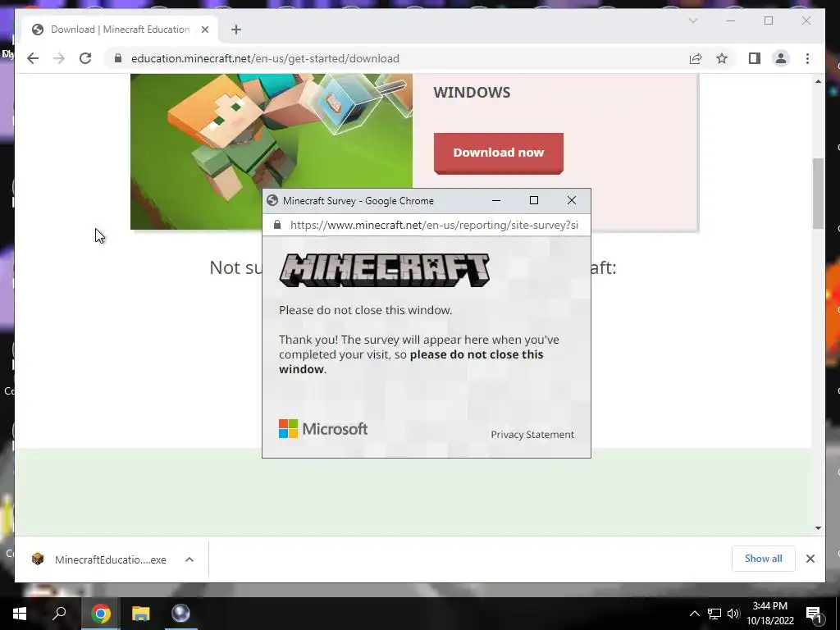The width and height of the screenshot is (840, 630).
Task: Open the Chrome profile avatar
Action: [x=781, y=58]
